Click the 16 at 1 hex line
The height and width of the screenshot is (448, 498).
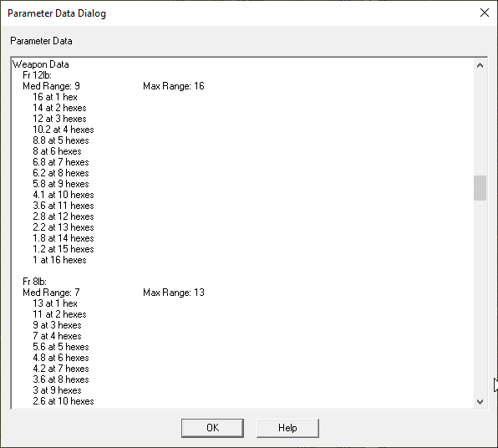[55, 97]
